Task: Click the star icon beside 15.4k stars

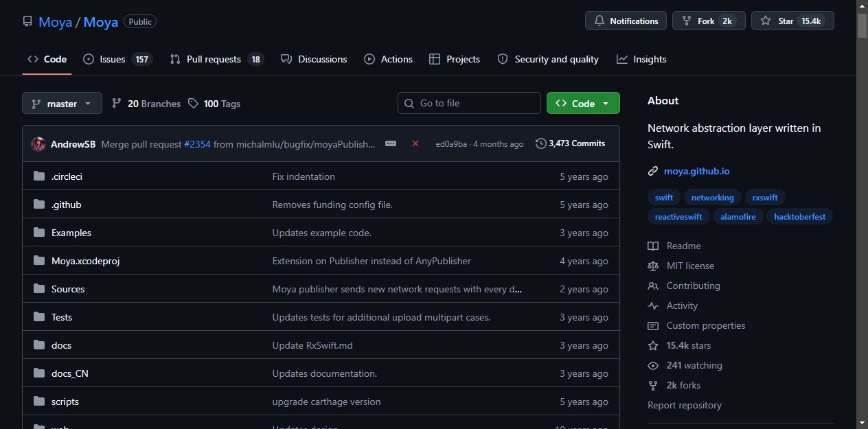Action: 653,345
